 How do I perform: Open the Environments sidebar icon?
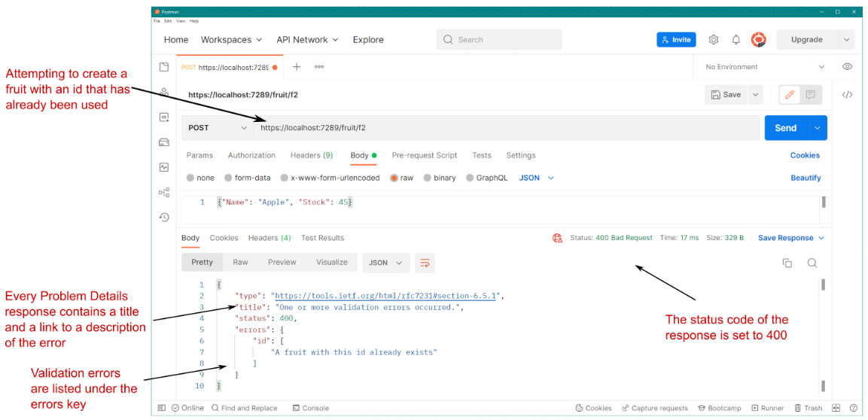coord(164,117)
